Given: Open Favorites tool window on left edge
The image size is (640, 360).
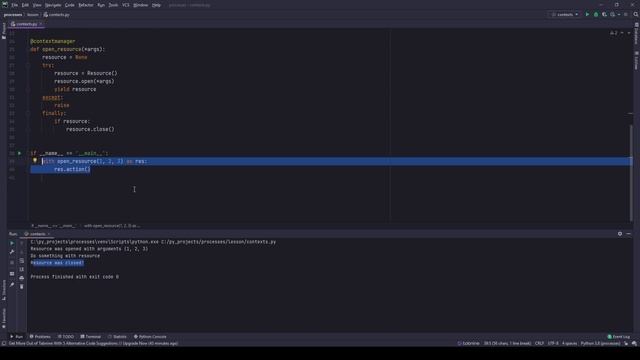Looking at the screenshot, I should coord(4,318).
